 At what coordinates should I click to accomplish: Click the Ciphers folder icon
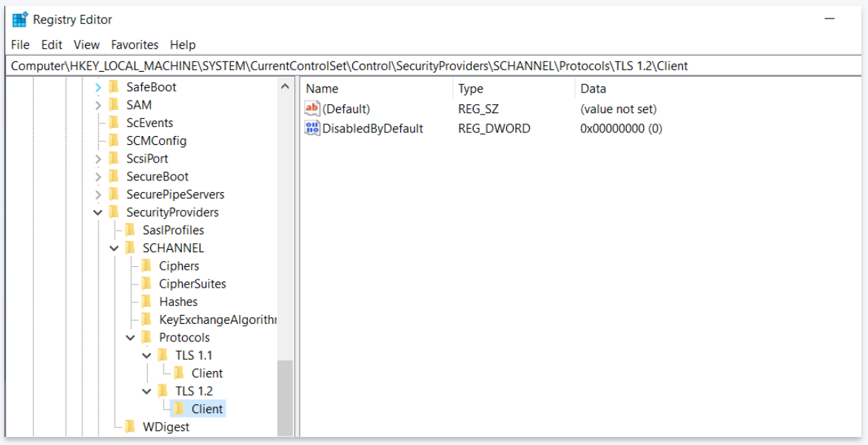point(147,265)
